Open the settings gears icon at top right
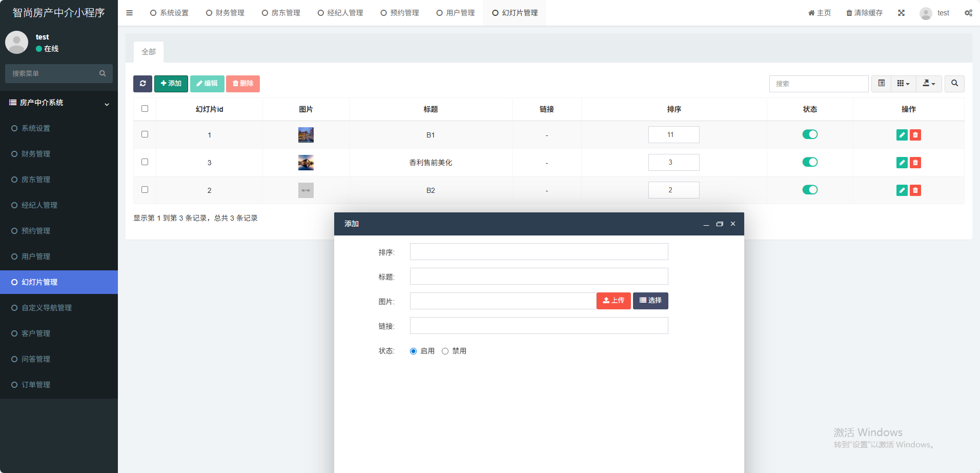Viewport: 980px width, 473px height. tap(968, 13)
